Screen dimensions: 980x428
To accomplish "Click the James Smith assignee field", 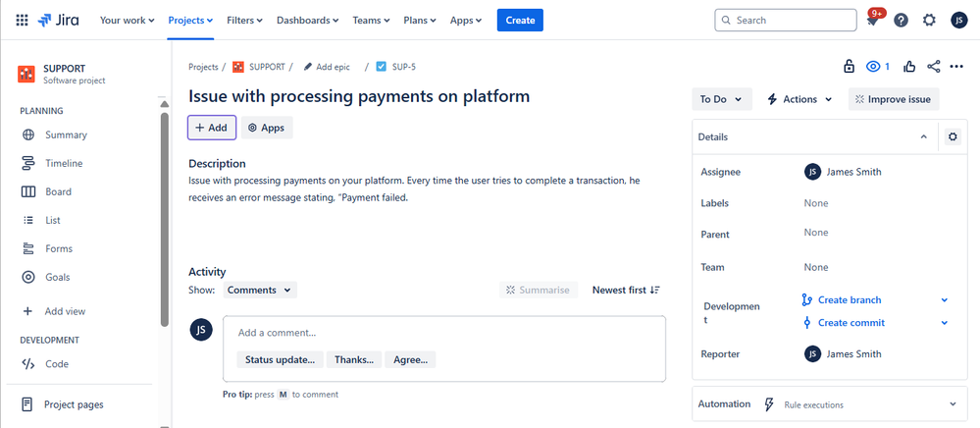I will pos(843,172).
